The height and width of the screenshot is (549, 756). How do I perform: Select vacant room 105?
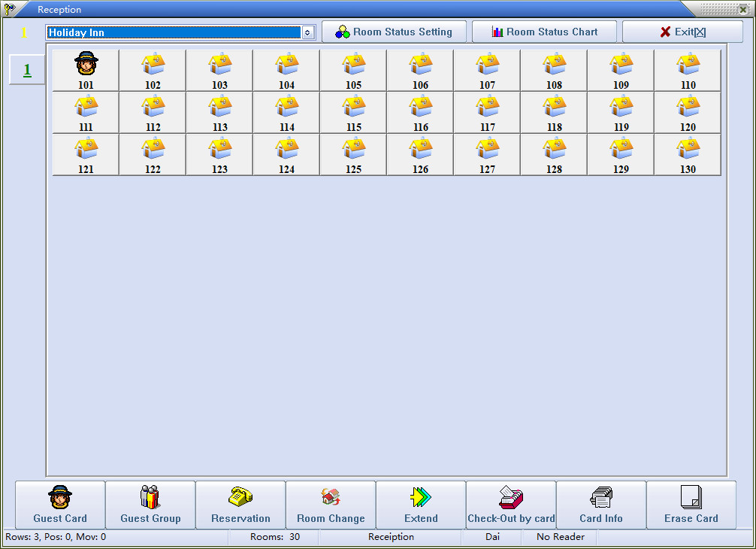point(353,71)
